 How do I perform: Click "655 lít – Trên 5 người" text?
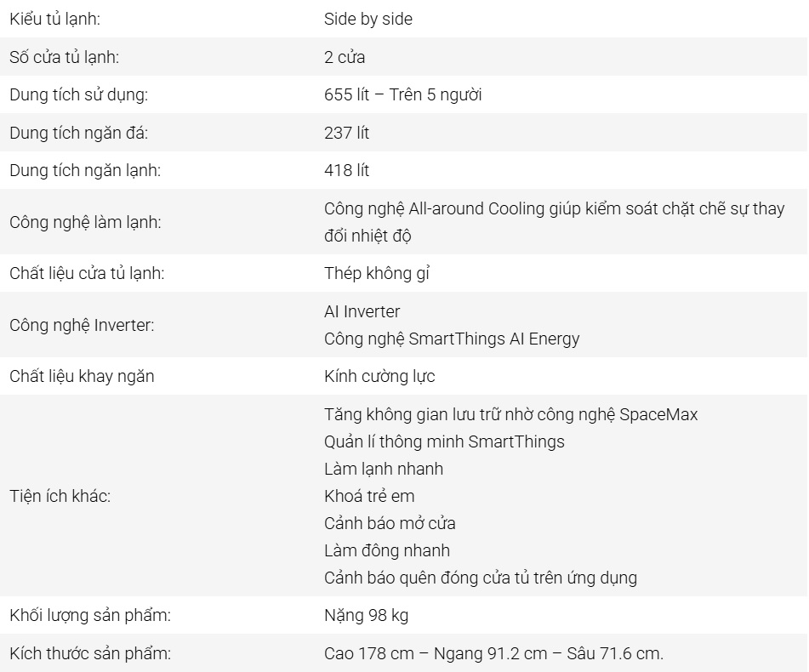click(x=402, y=95)
